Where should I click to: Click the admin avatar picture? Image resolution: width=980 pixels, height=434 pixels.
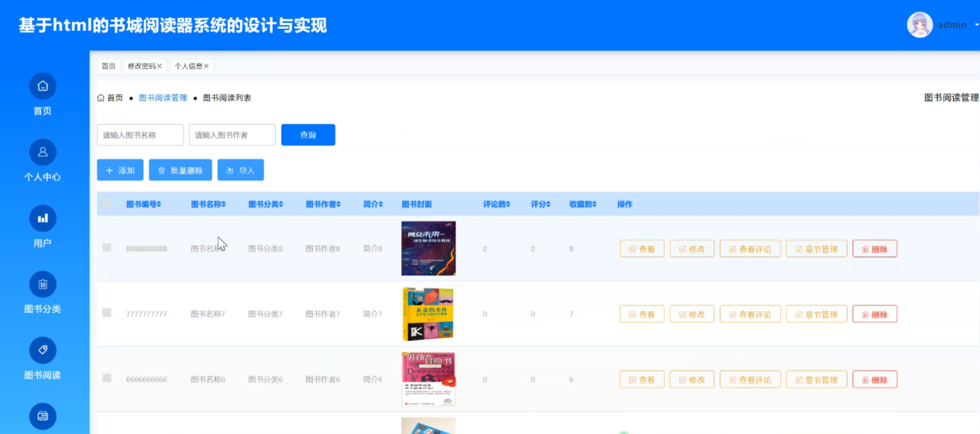(x=920, y=25)
